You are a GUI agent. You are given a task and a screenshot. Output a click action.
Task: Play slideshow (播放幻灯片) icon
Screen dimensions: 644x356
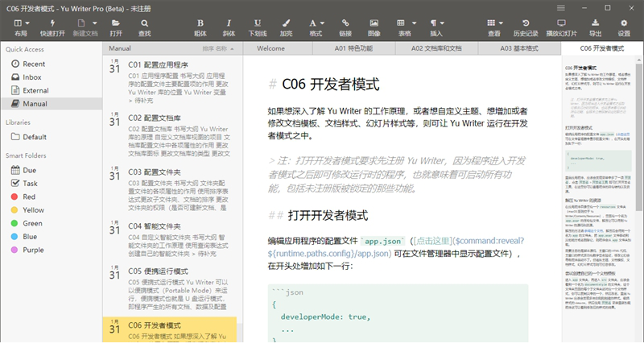[x=561, y=23]
